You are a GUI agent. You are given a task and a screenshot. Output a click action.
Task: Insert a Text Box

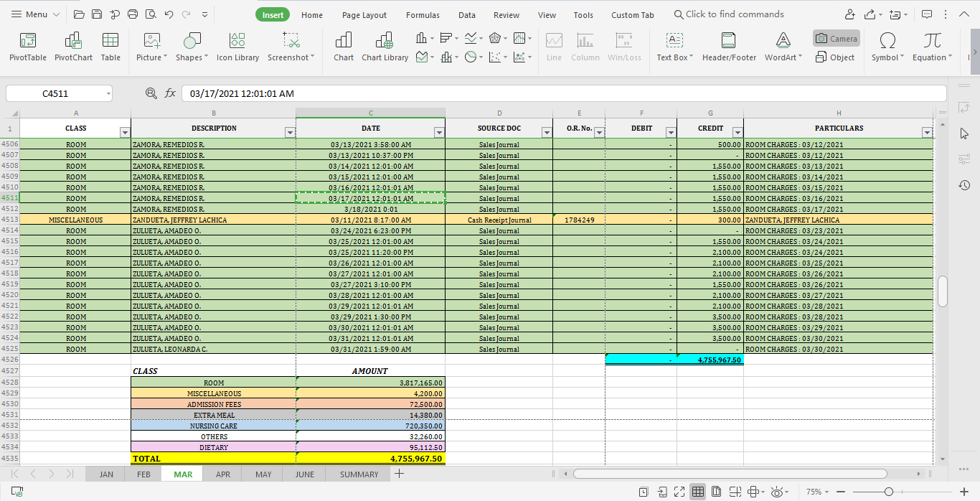[x=675, y=47]
